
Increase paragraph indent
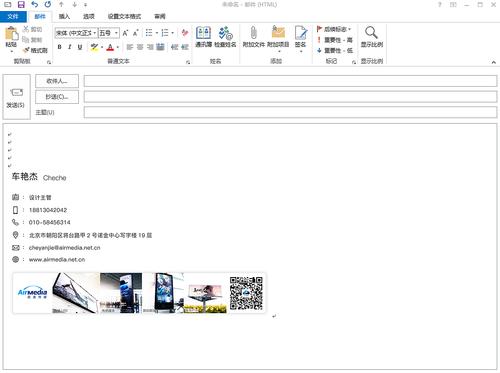(x=185, y=47)
